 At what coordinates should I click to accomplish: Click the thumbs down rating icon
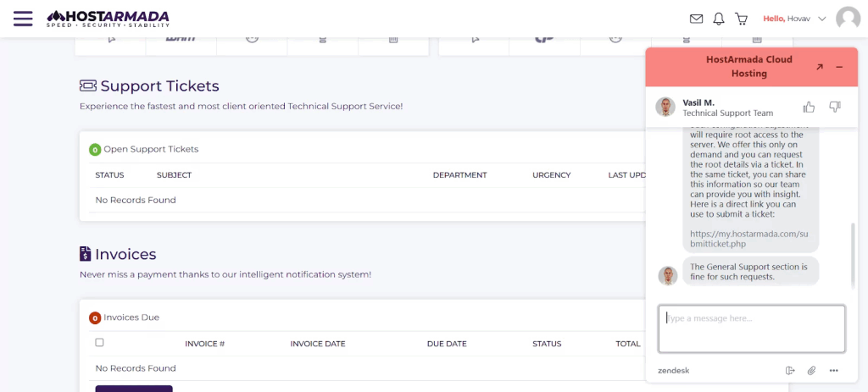tap(834, 107)
